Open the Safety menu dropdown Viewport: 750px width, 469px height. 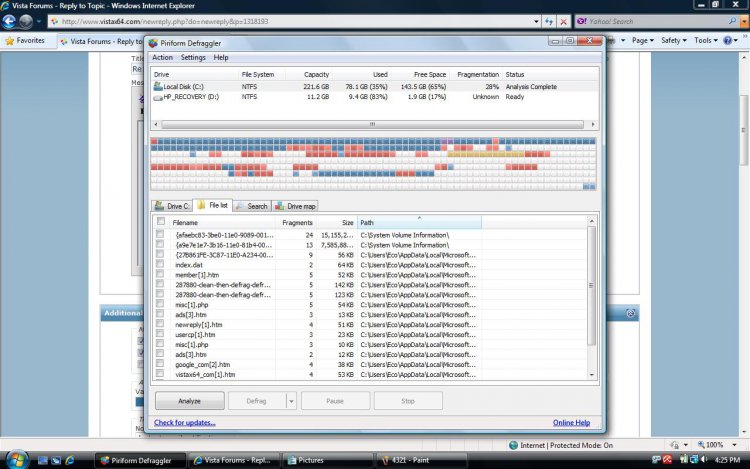[673, 41]
